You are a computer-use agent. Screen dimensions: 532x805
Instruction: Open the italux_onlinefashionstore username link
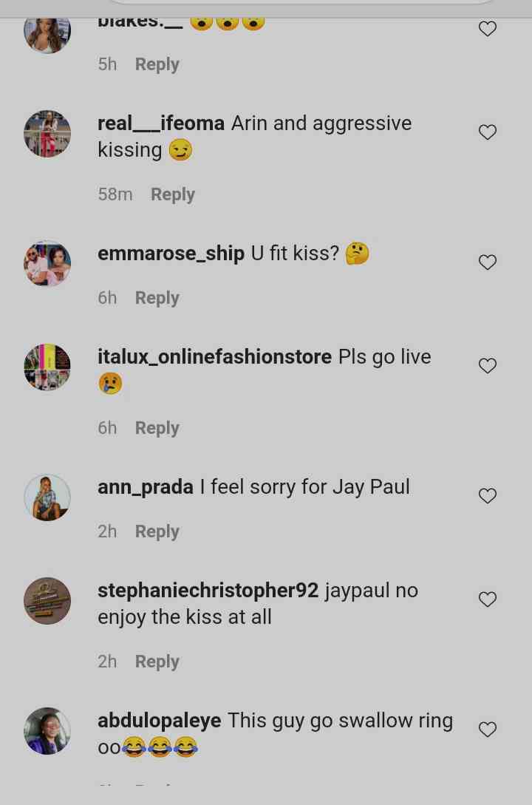(x=214, y=357)
